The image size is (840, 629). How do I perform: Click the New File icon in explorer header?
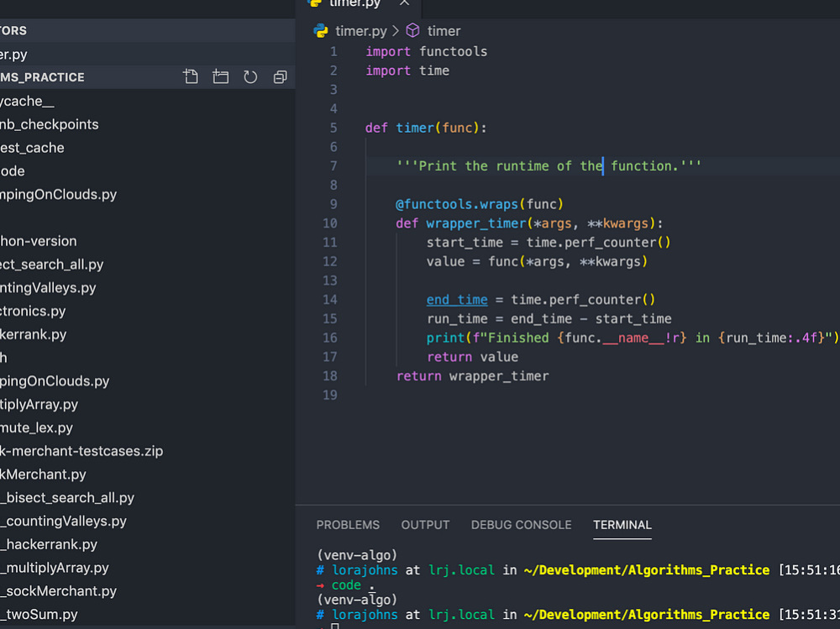pyautogui.click(x=191, y=77)
